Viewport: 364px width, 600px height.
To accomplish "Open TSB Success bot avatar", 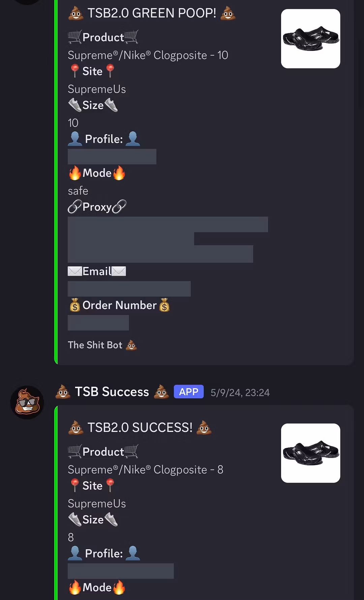I will 27,402.
